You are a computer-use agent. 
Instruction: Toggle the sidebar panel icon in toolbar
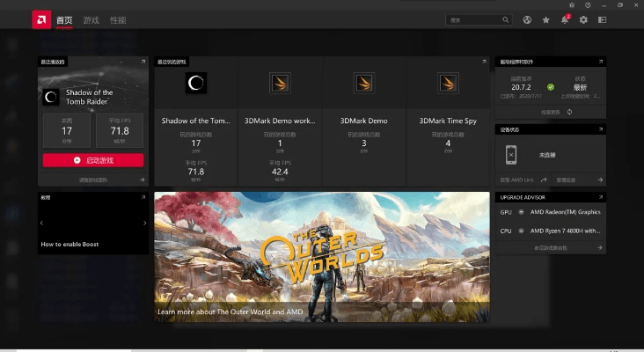603,19
